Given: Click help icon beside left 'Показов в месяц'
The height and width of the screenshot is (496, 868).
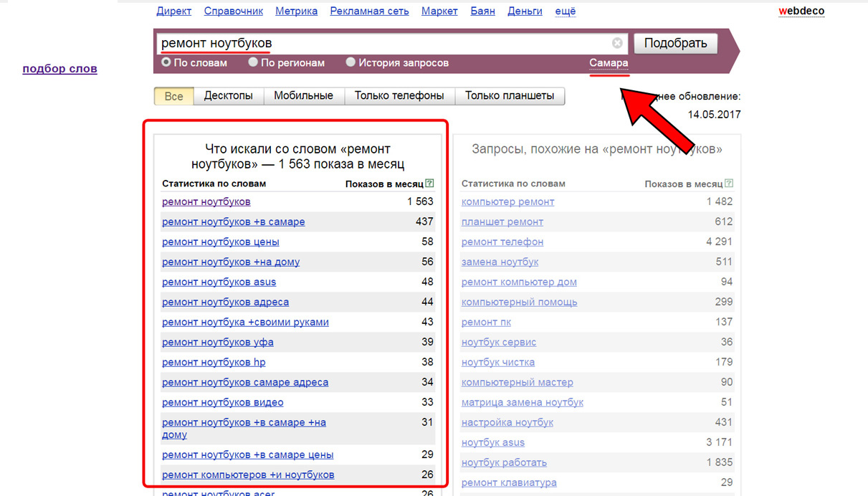Looking at the screenshot, I should [x=429, y=183].
